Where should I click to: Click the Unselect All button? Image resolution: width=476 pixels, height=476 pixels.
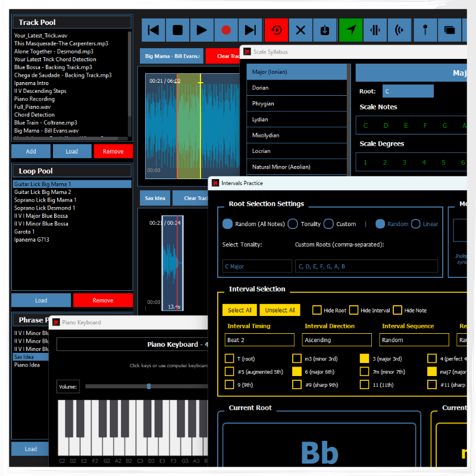click(280, 310)
